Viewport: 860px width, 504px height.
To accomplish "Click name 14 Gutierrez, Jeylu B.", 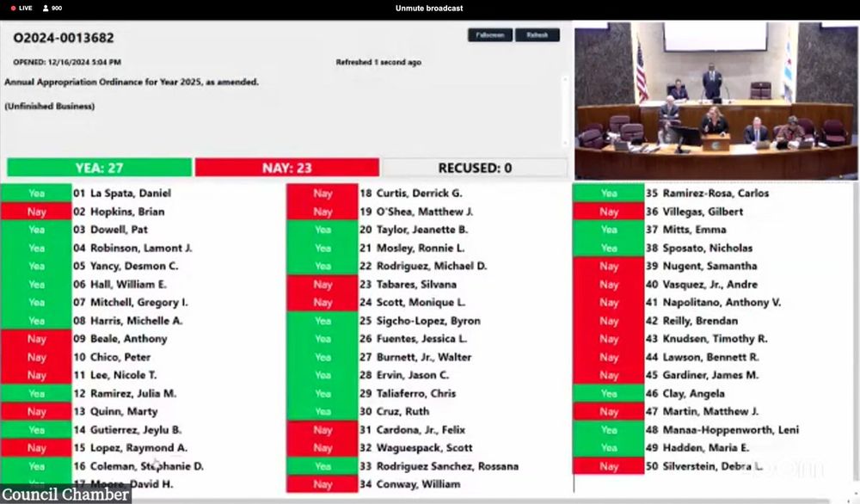I will click(x=127, y=430).
